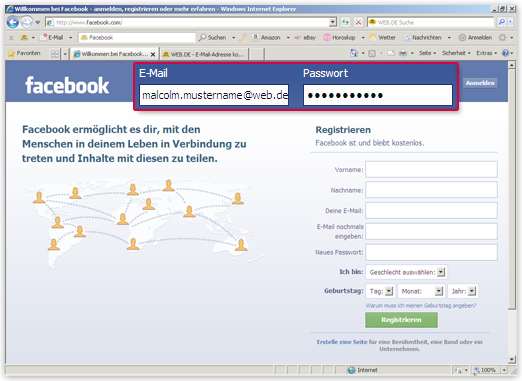Click Warum muss ich meinen Geburtstag angeben link
The width and height of the screenshot is (522, 381).
[x=421, y=305]
